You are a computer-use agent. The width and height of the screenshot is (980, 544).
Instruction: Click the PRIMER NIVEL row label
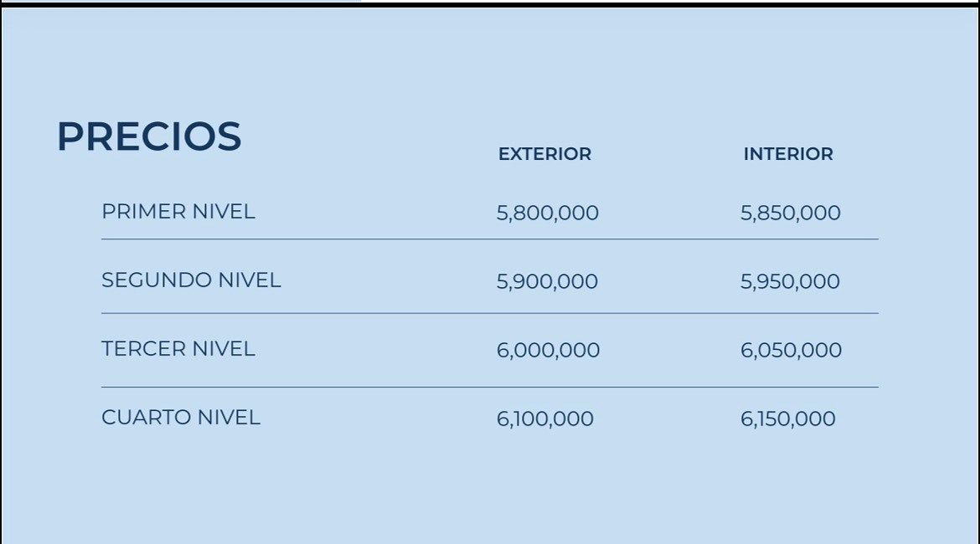[178, 212]
